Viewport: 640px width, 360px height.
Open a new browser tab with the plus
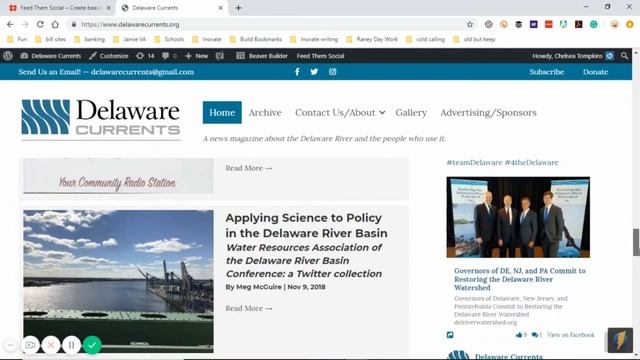[x=238, y=8]
